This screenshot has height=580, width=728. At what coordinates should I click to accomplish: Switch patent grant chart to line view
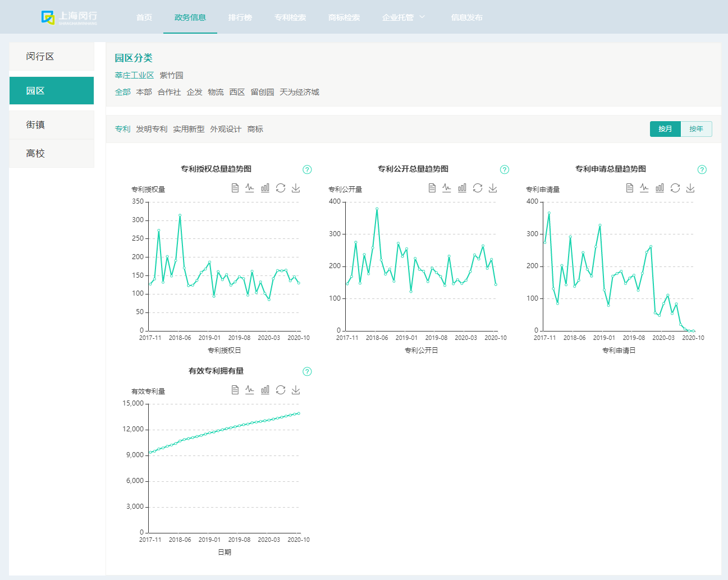pyautogui.click(x=250, y=188)
